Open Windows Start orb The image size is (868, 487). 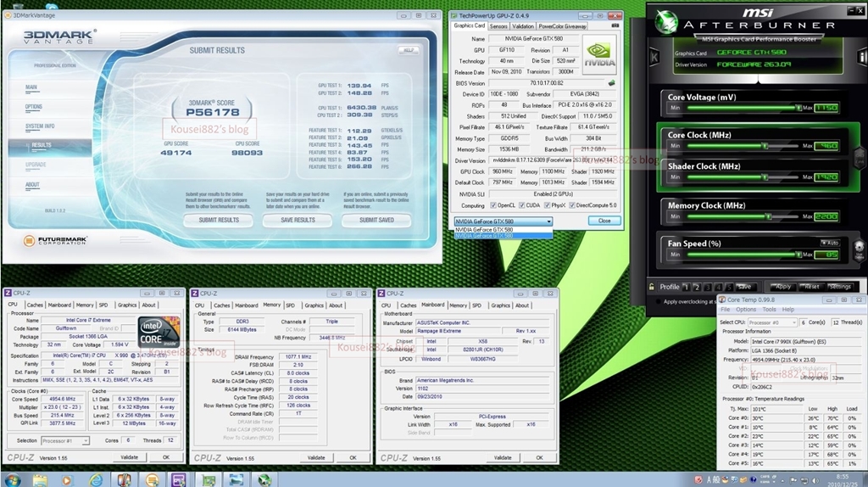coord(12,479)
